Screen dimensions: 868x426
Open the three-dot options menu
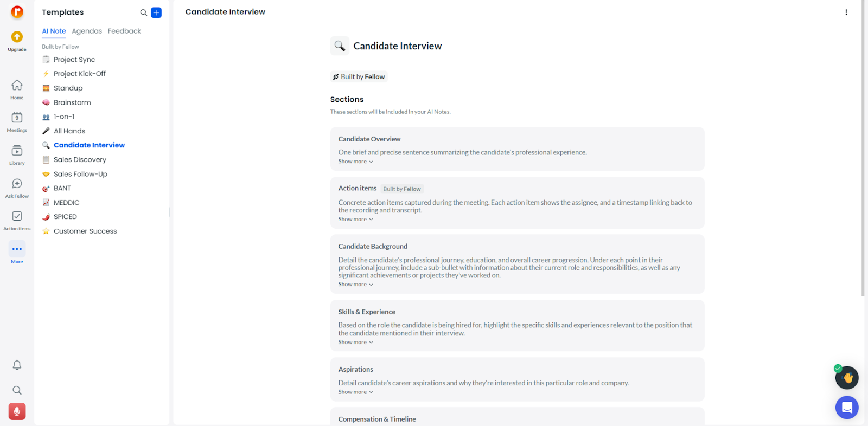[846, 12]
